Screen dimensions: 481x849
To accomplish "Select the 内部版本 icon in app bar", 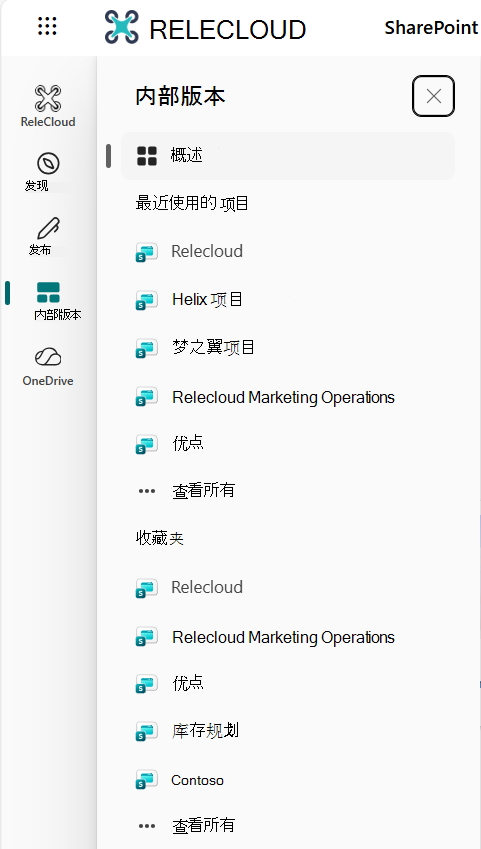I will coord(48,292).
